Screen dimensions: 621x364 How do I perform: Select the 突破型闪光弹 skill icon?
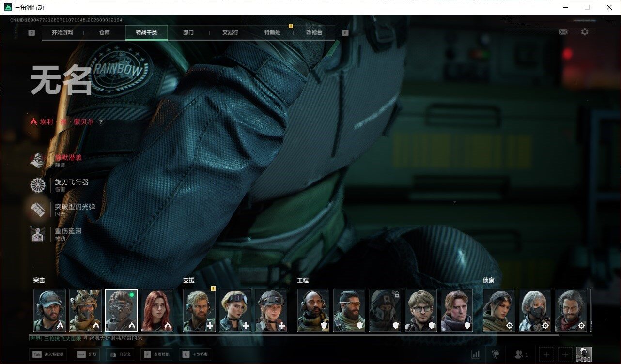(37, 210)
